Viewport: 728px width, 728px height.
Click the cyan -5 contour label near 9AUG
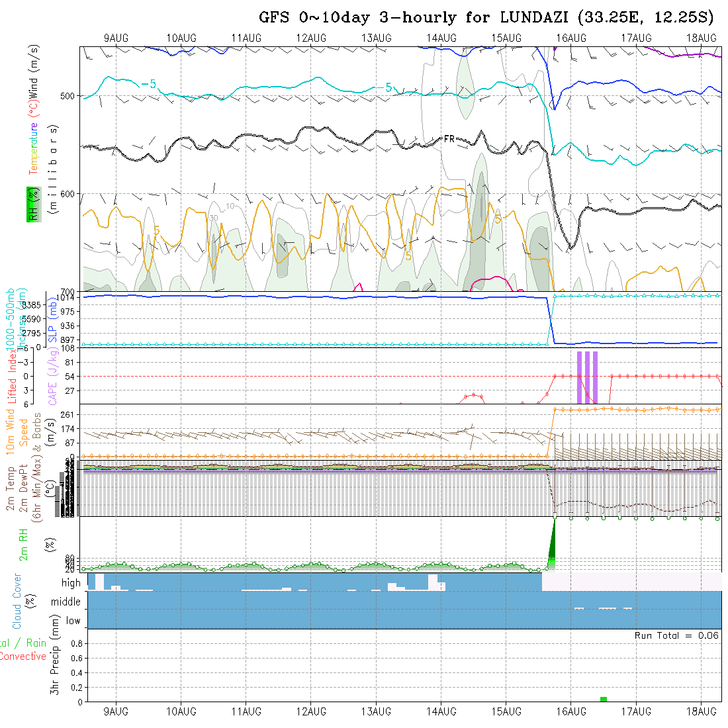(x=148, y=84)
